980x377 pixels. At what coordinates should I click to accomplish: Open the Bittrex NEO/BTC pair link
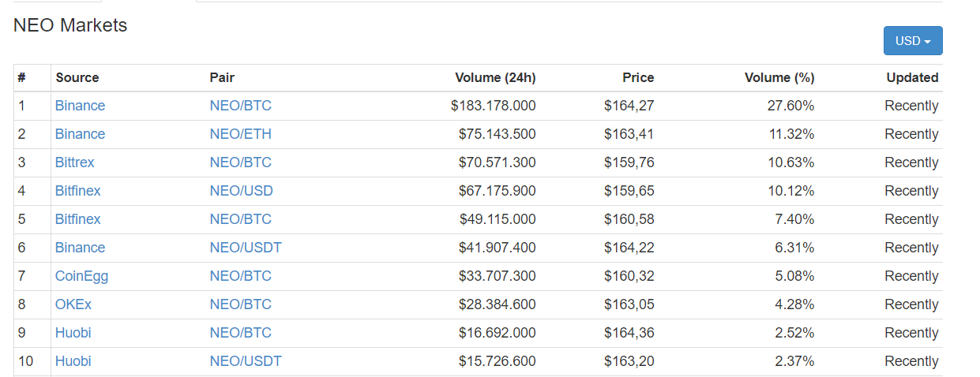tap(240, 162)
